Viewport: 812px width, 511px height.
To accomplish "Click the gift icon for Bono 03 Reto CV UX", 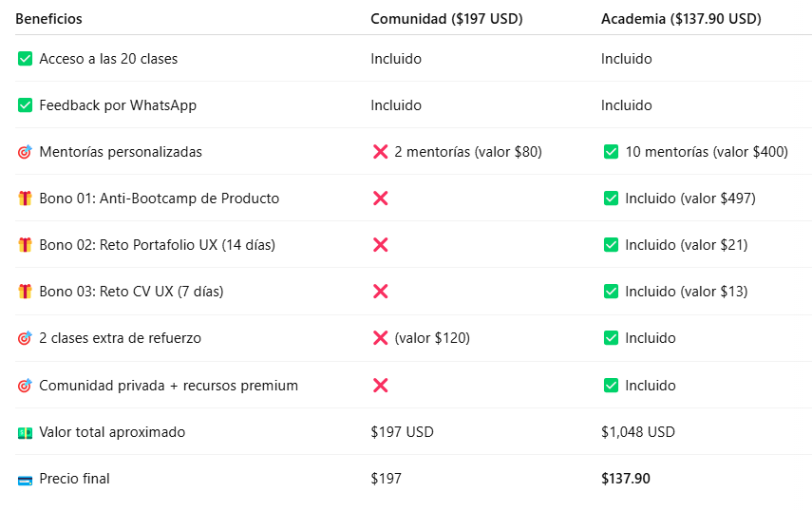I will [25, 292].
